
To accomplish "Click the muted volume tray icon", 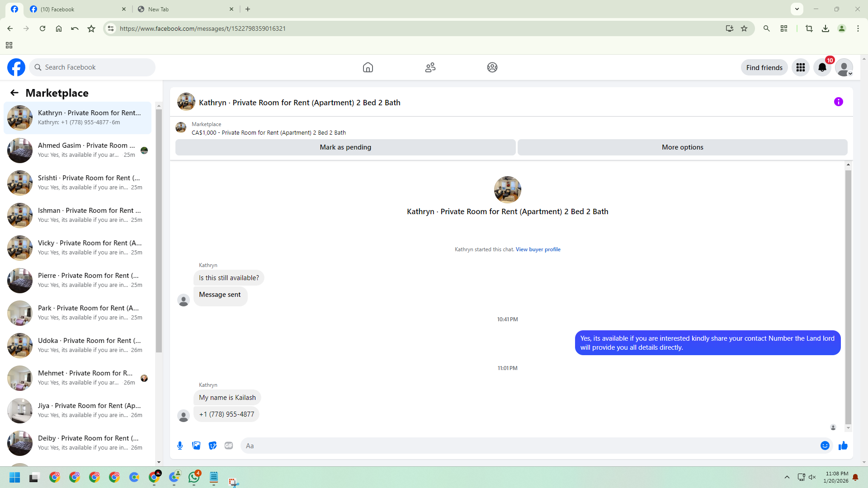I will tap(812, 477).
